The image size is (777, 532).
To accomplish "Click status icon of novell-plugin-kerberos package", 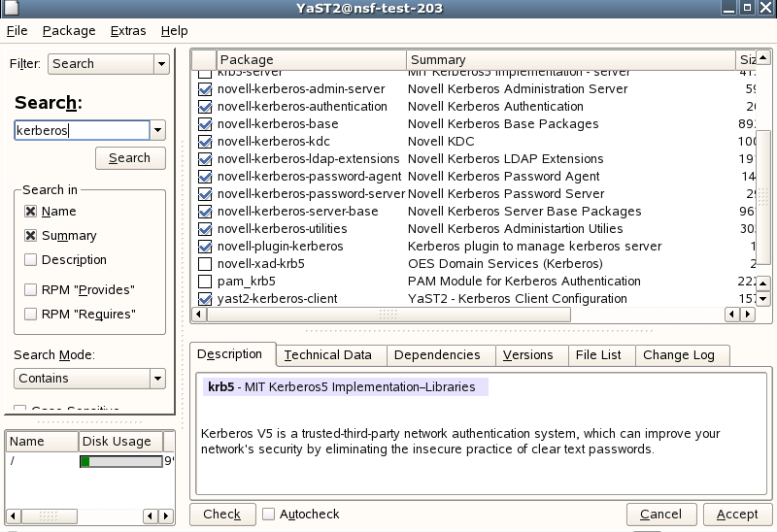I will (x=205, y=247).
